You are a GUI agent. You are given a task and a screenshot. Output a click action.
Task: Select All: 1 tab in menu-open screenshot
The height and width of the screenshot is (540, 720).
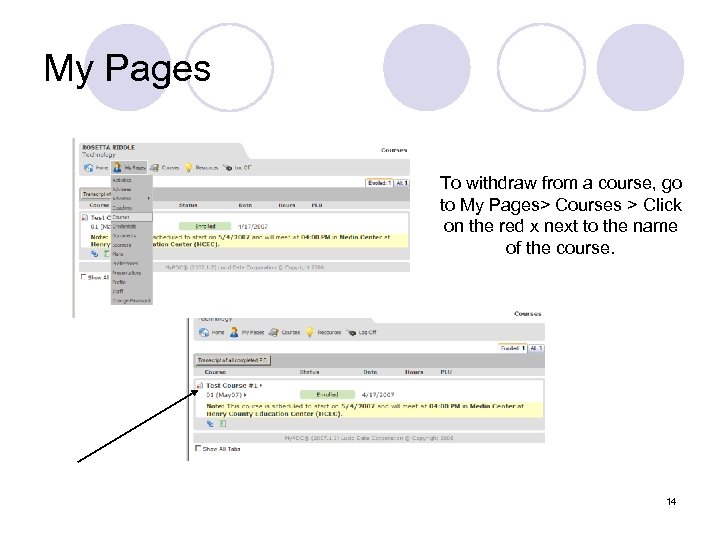[402, 183]
